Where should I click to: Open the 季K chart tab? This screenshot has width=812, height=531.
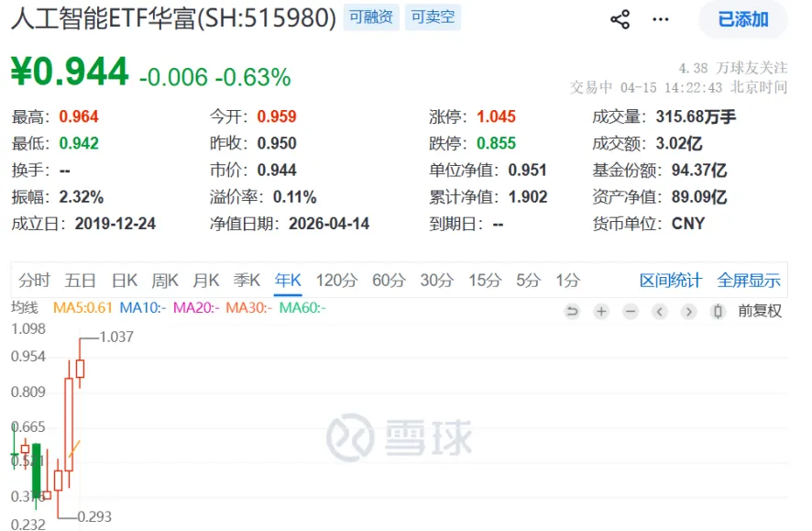tap(247, 281)
